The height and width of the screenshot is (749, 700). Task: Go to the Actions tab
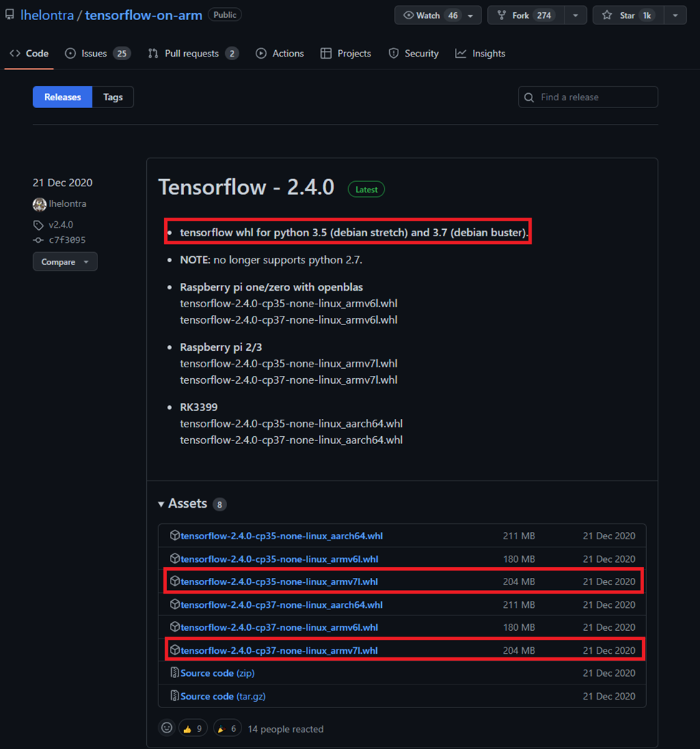coord(280,54)
